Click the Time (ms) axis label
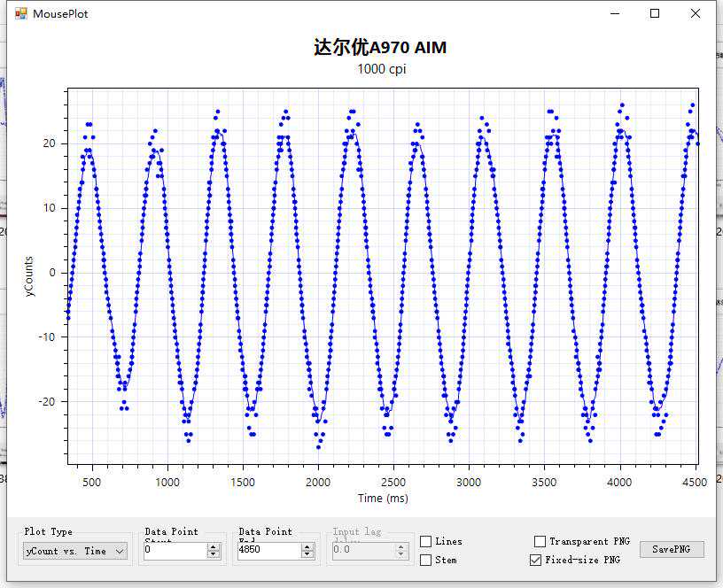The width and height of the screenshot is (723, 588). [383, 498]
